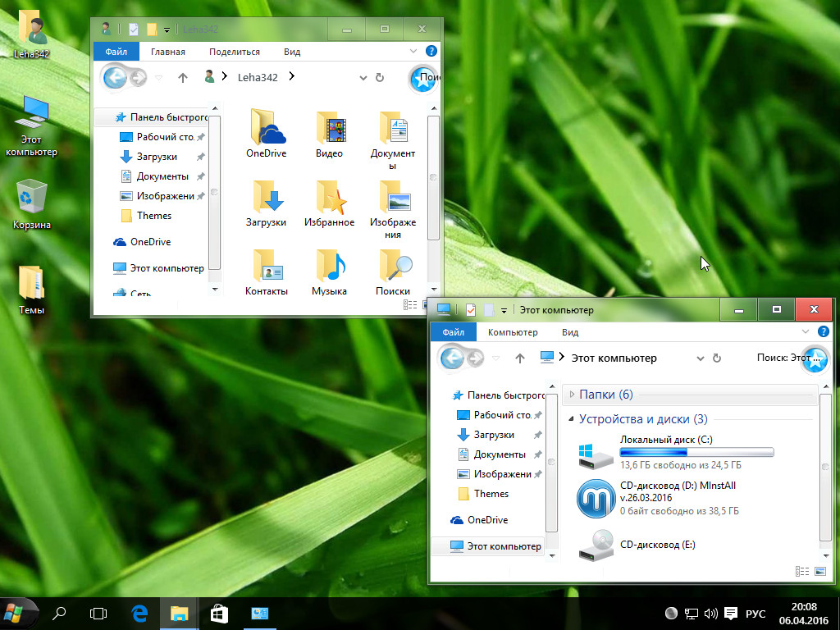The width and height of the screenshot is (840, 630).
Task: Click the Файл button in Leha342 window
Action: pyautogui.click(x=116, y=52)
